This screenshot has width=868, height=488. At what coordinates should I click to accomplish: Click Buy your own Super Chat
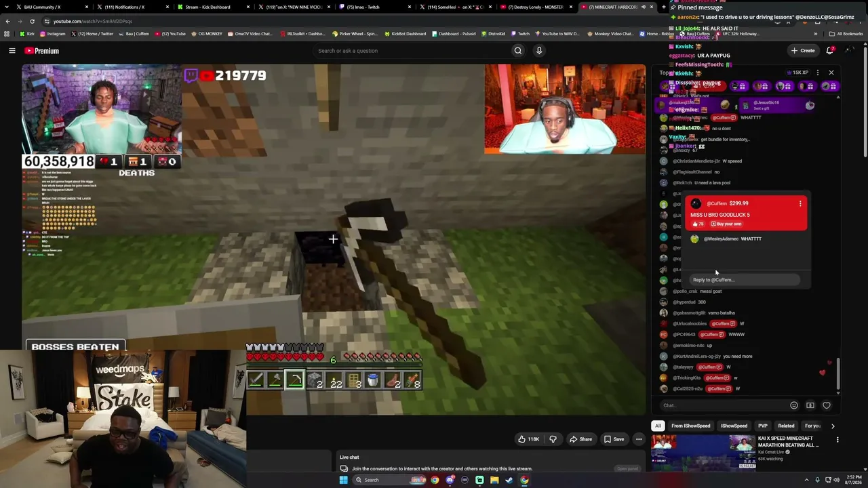click(726, 224)
